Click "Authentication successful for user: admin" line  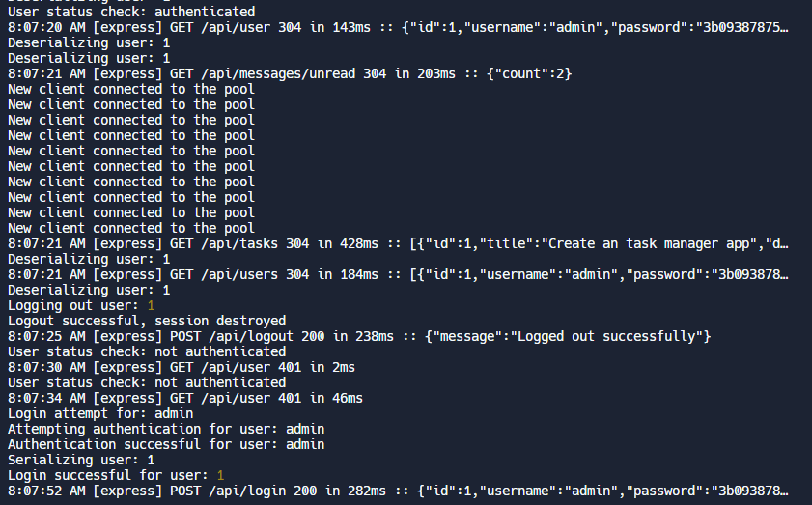tap(166, 444)
